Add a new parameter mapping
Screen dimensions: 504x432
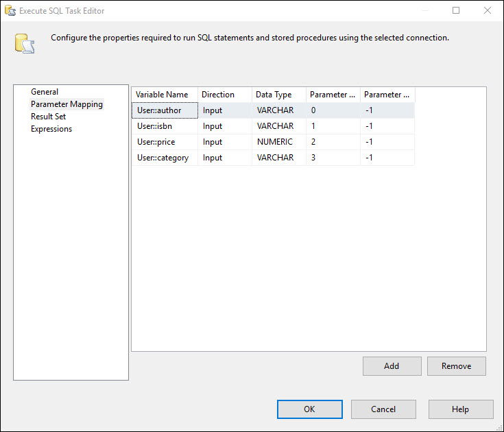392,366
